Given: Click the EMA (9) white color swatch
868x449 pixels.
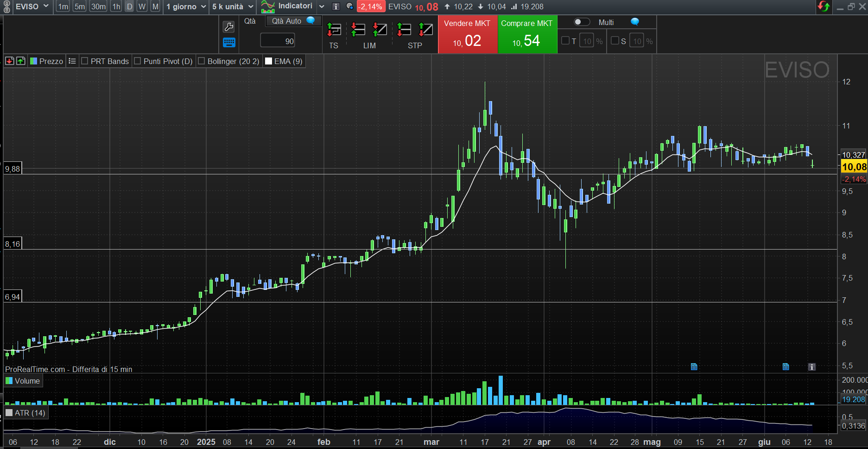Looking at the screenshot, I should pos(268,61).
